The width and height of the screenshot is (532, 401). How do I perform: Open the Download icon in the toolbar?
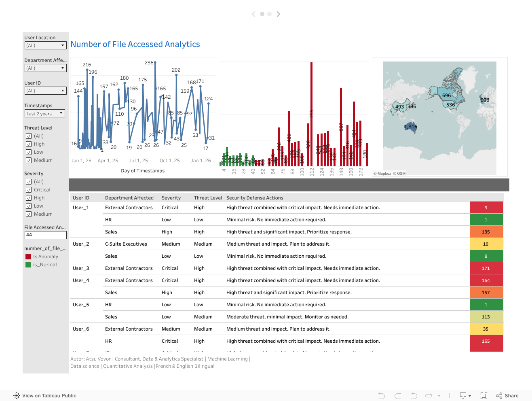pos(464,395)
